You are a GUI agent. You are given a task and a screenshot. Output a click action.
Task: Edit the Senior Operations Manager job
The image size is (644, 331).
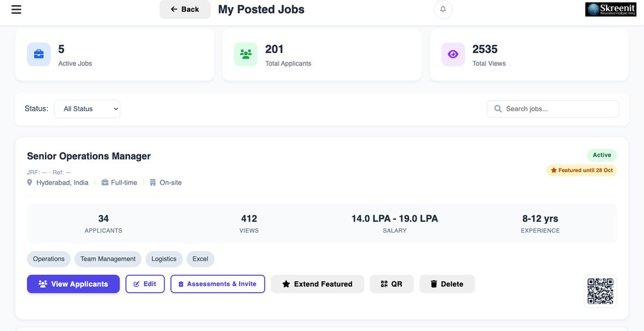pyautogui.click(x=145, y=284)
